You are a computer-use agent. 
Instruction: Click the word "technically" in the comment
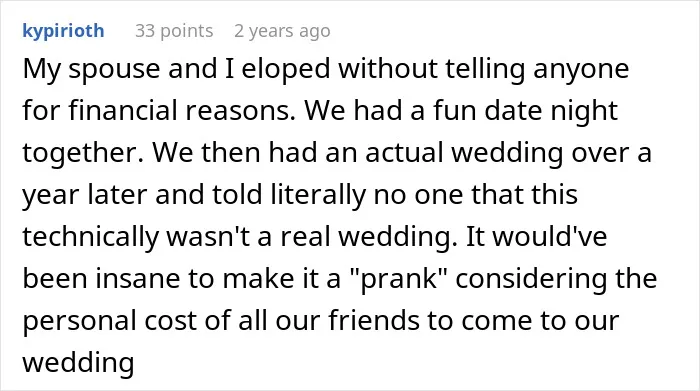(x=91, y=237)
